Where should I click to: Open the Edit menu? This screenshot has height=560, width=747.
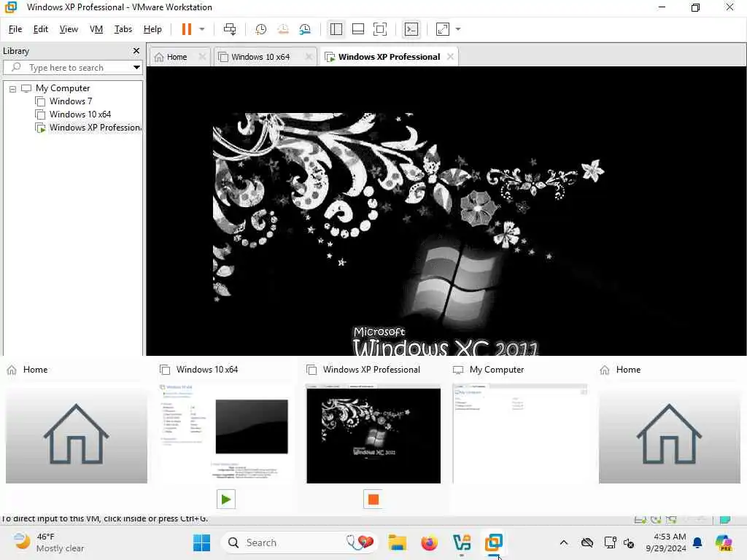(41, 29)
